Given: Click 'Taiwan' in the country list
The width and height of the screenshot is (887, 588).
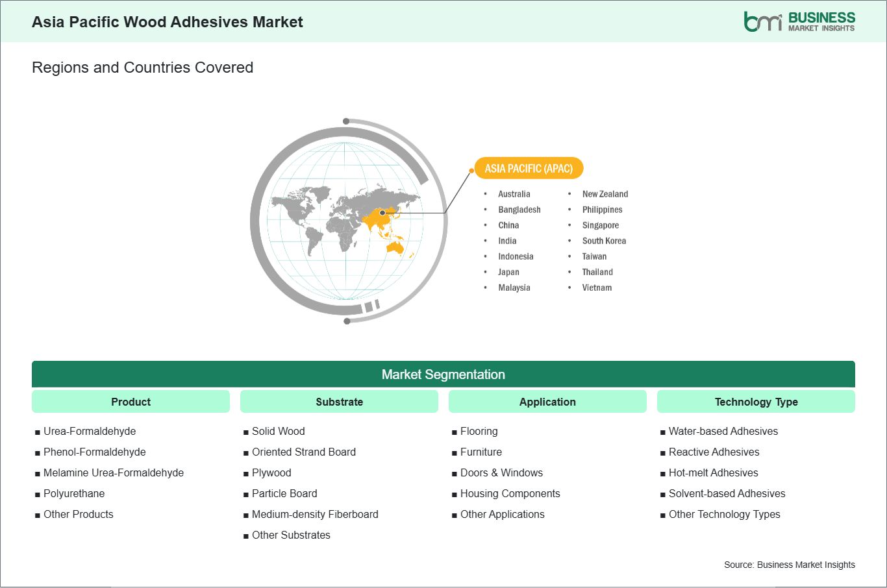Looking at the screenshot, I should pos(594,256).
